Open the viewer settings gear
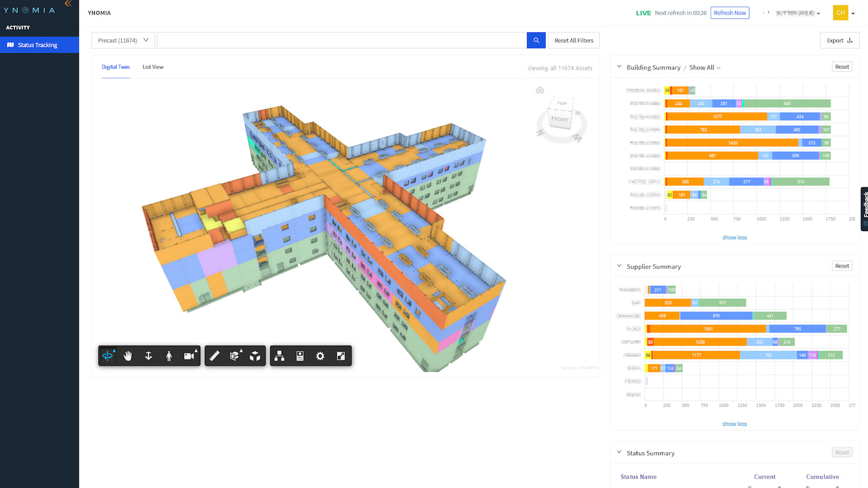 (320, 356)
